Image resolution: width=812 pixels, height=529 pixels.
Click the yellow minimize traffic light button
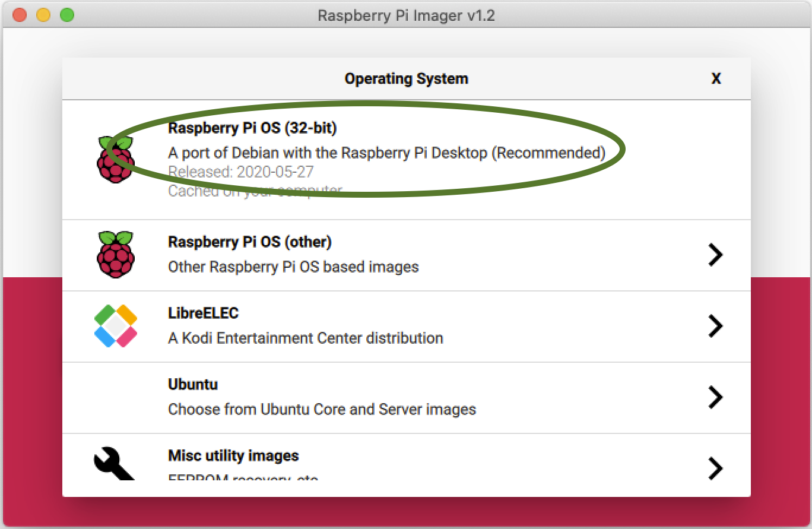(x=42, y=15)
